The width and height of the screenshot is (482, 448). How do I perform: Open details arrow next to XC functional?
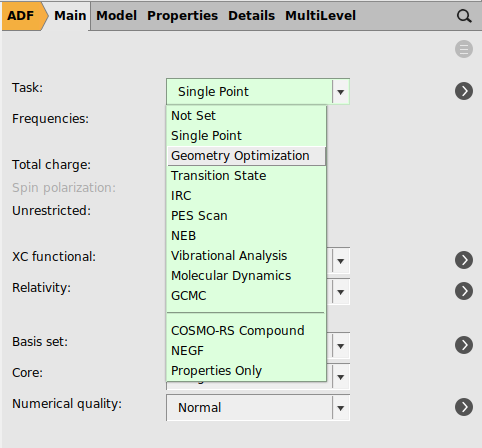coord(464,260)
